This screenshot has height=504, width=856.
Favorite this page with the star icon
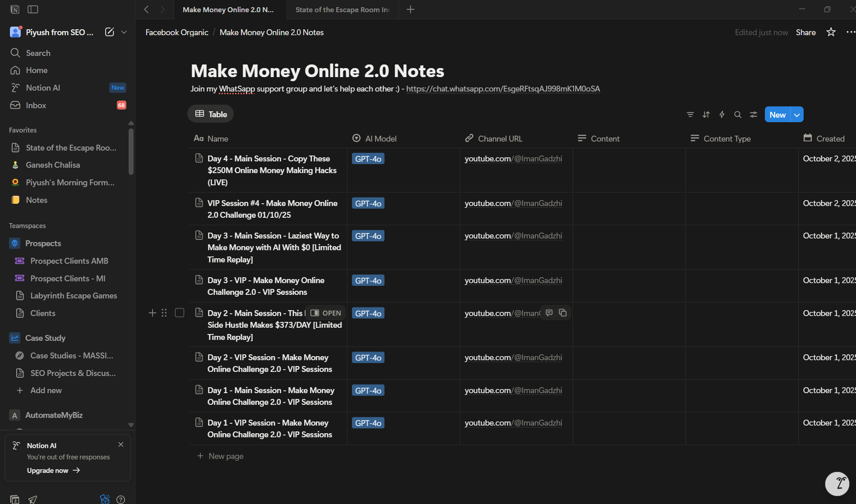[831, 32]
